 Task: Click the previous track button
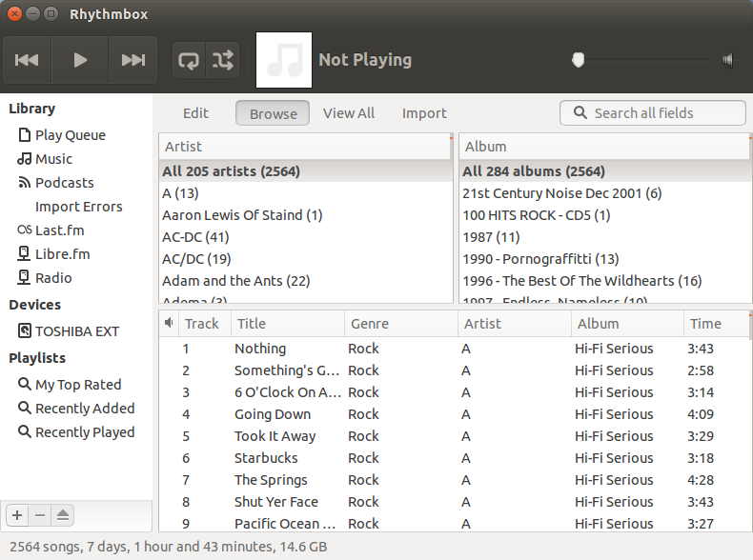click(x=27, y=60)
